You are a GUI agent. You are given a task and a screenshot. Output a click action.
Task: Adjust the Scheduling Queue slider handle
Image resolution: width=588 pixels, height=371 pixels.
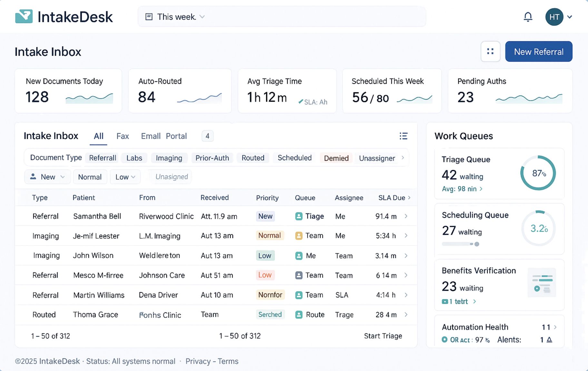pyautogui.click(x=477, y=244)
